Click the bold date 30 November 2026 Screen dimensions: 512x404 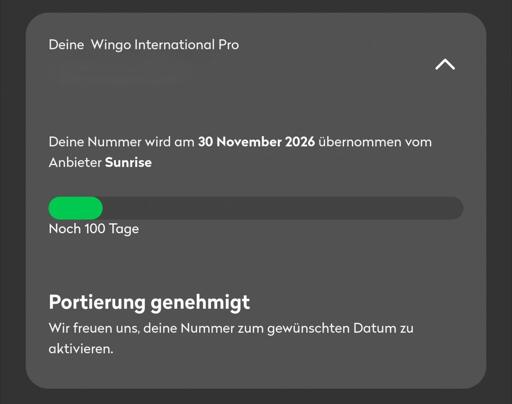click(256, 142)
